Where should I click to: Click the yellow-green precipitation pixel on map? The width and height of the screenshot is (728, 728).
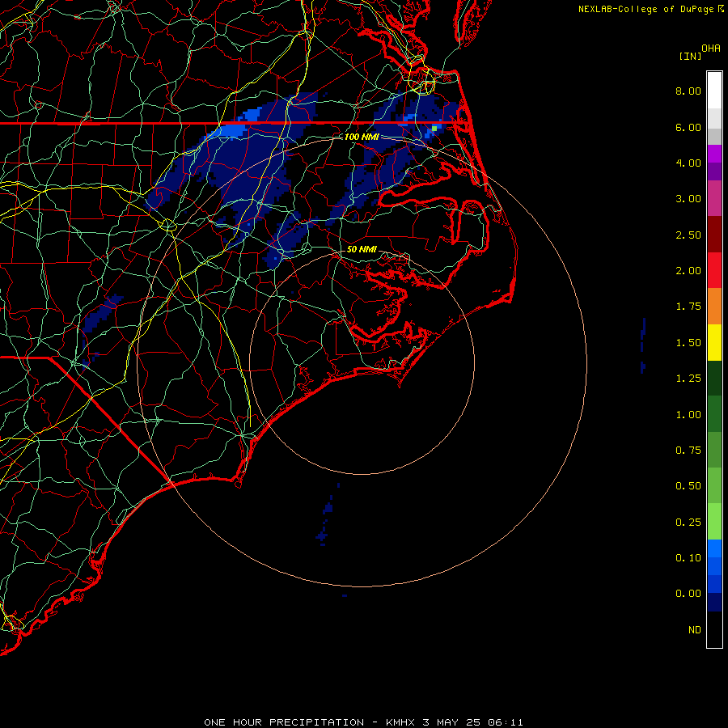(x=434, y=129)
